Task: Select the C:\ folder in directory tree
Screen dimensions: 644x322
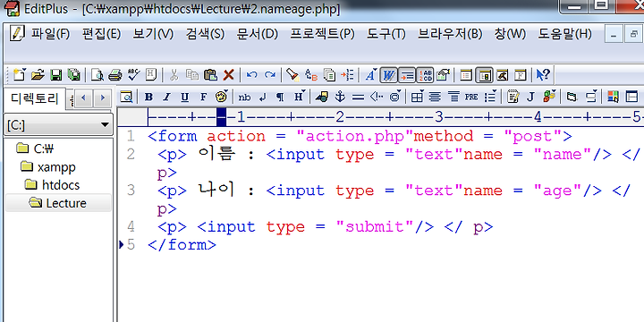Action: coord(35,148)
